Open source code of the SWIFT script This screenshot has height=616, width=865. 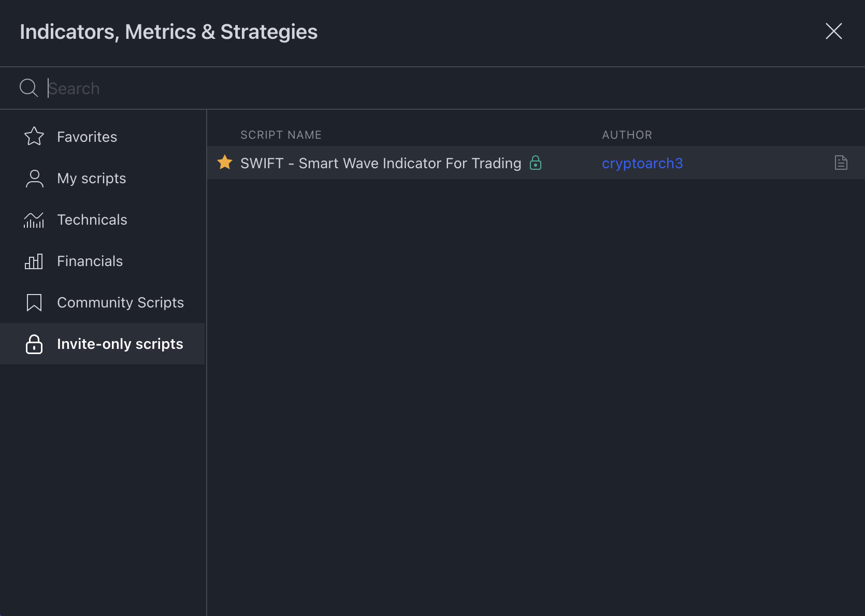(x=841, y=163)
